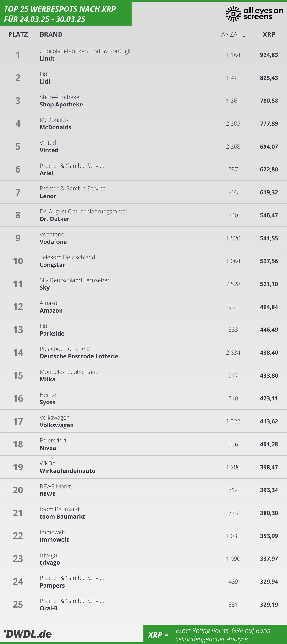The image size is (287, 644).
Task: Select the PLATZ column header
Action: click(x=18, y=34)
